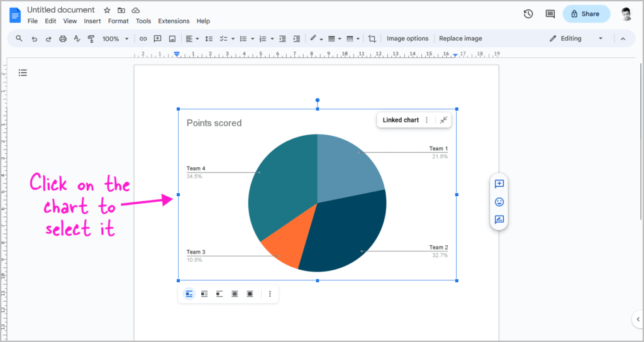The image size is (644, 342).
Task: Check cloud save status icon
Action: point(136,10)
